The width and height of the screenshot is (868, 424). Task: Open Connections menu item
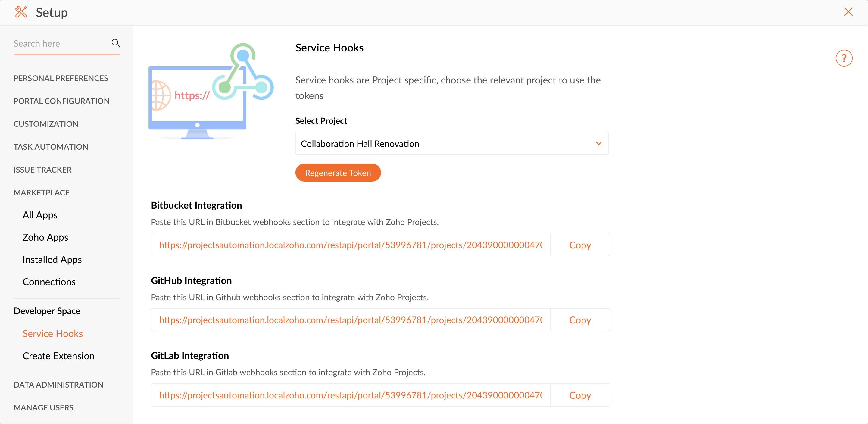coord(49,282)
